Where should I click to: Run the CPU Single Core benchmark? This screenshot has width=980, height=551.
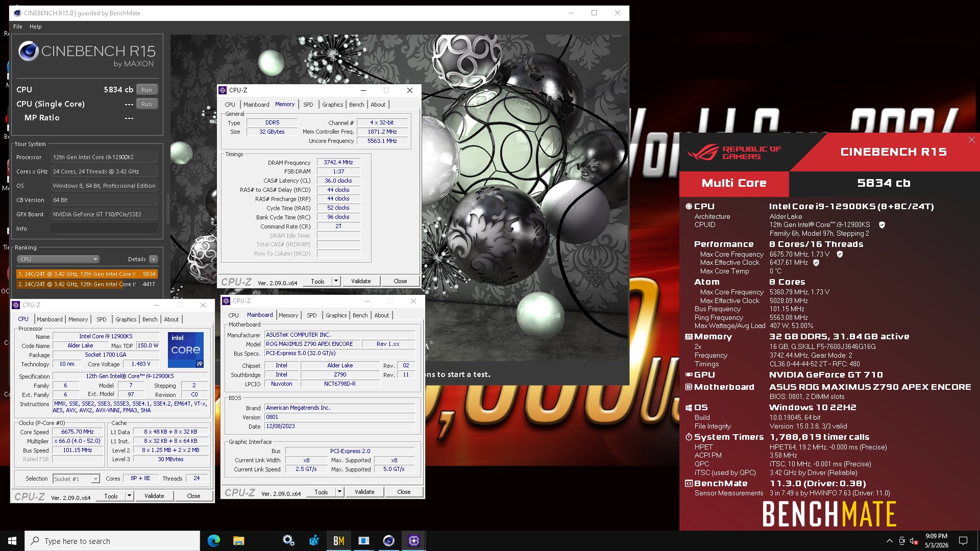click(x=146, y=104)
